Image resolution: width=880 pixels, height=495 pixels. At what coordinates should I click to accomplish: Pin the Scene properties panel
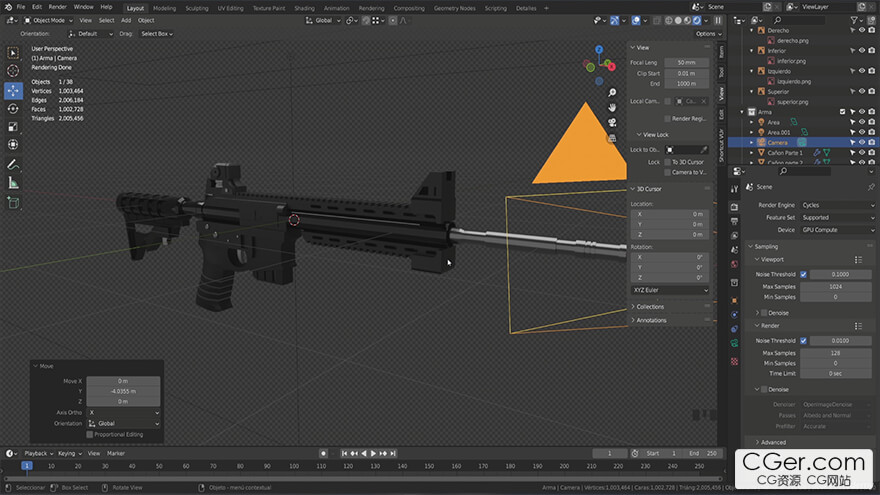coord(871,187)
